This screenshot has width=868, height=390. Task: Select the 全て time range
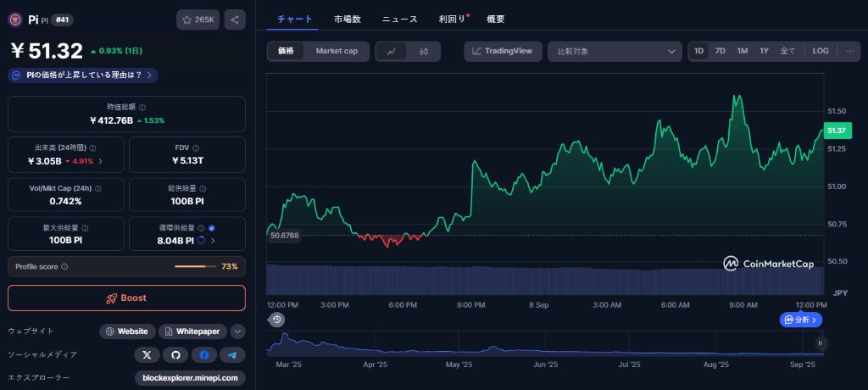point(787,51)
